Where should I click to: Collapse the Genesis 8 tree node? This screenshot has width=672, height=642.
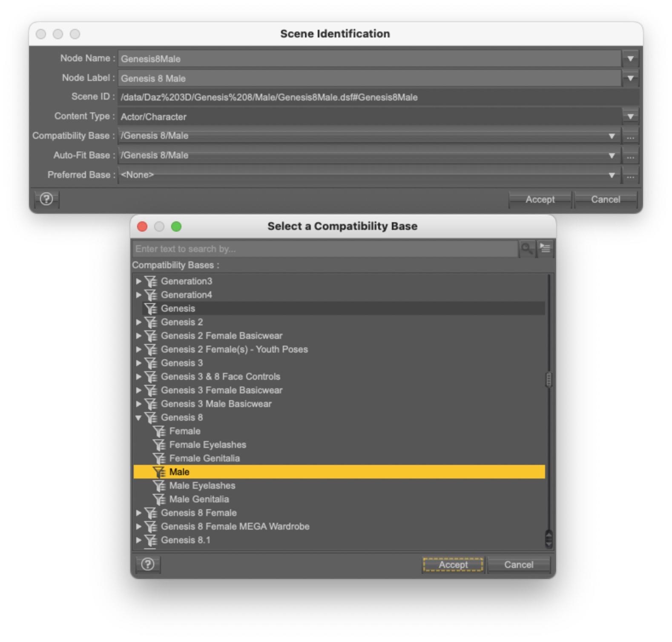138,418
